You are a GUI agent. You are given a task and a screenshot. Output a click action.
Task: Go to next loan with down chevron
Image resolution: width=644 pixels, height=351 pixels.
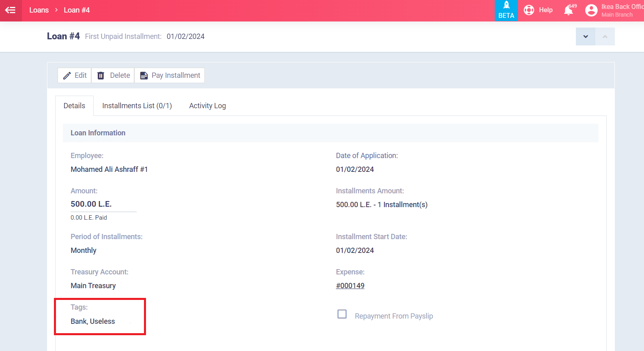click(585, 36)
